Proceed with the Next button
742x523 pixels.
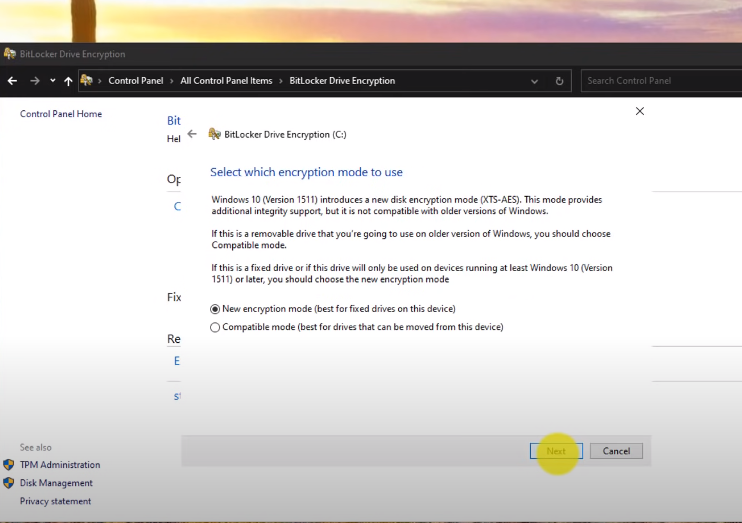pyautogui.click(x=556, y=451)
